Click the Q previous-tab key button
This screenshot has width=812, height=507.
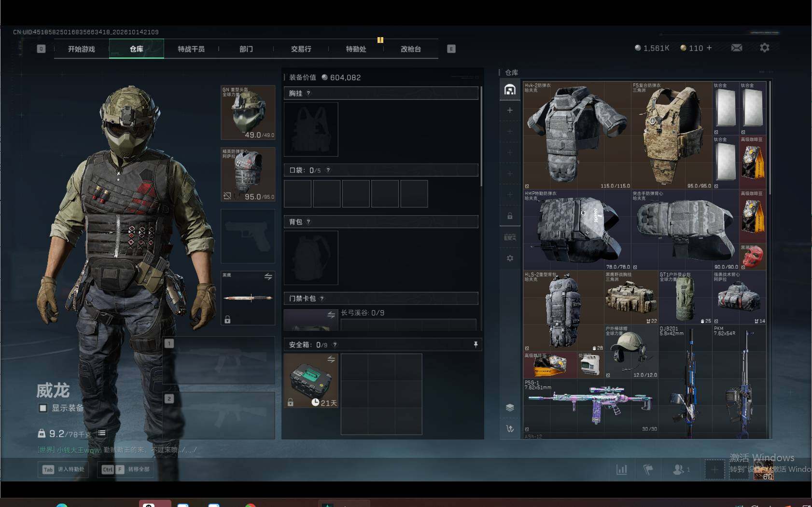(x=41, y=49)
